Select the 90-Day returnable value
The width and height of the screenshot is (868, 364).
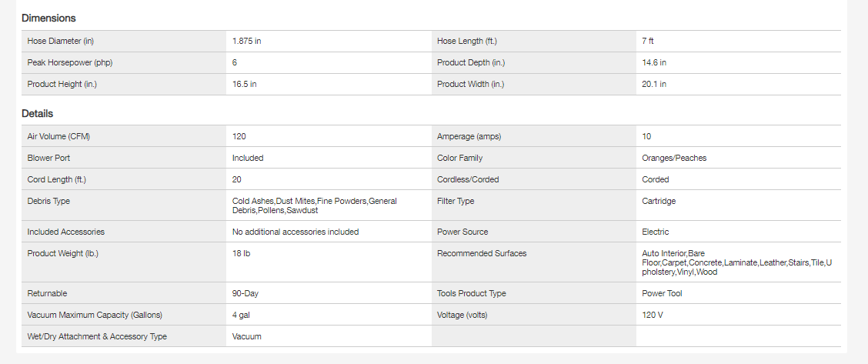[x=245, y=293]
